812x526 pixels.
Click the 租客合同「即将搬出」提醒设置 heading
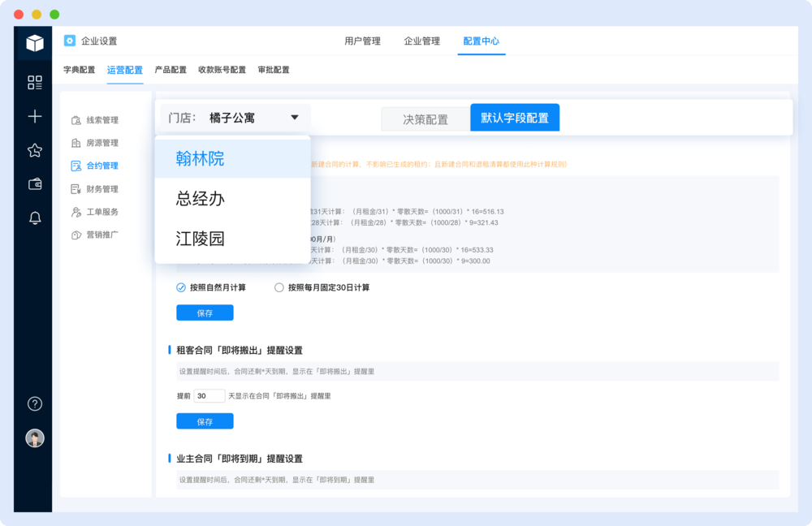click(240, 351)
